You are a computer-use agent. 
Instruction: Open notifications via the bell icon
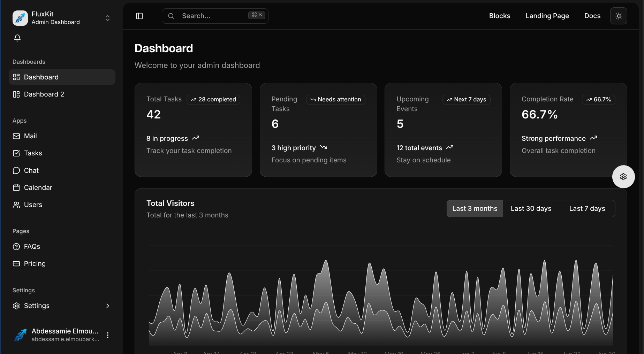click(17, 38)
